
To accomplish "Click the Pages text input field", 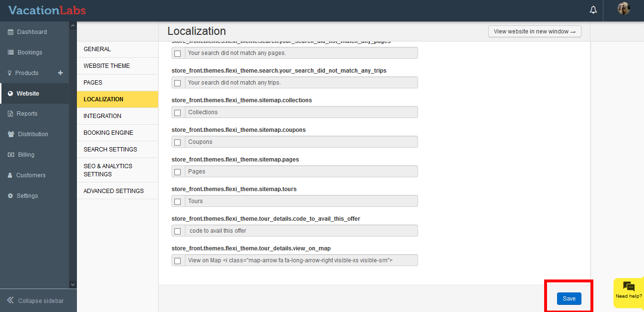I will (301, 172).
